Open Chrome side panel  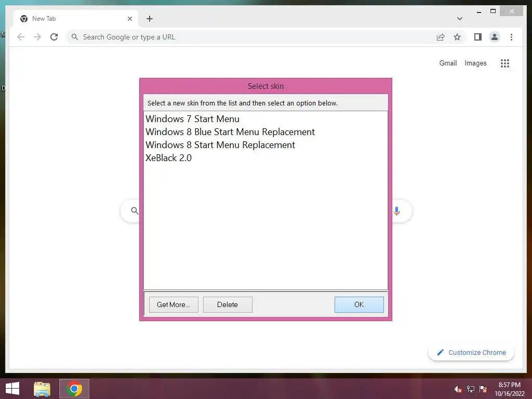(x=478, y=37)
